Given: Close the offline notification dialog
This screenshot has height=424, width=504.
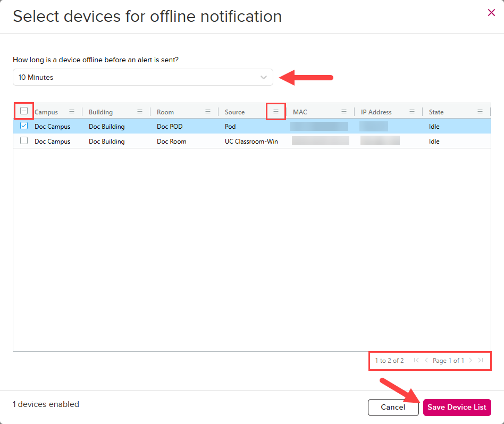Looking at the screenshot, I should (x=491, y=13).
